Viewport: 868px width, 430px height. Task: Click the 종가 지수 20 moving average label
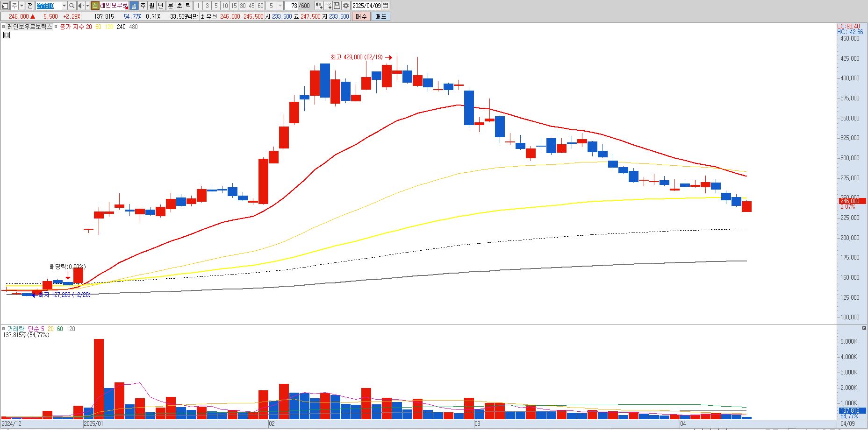[x=76, y=27]
